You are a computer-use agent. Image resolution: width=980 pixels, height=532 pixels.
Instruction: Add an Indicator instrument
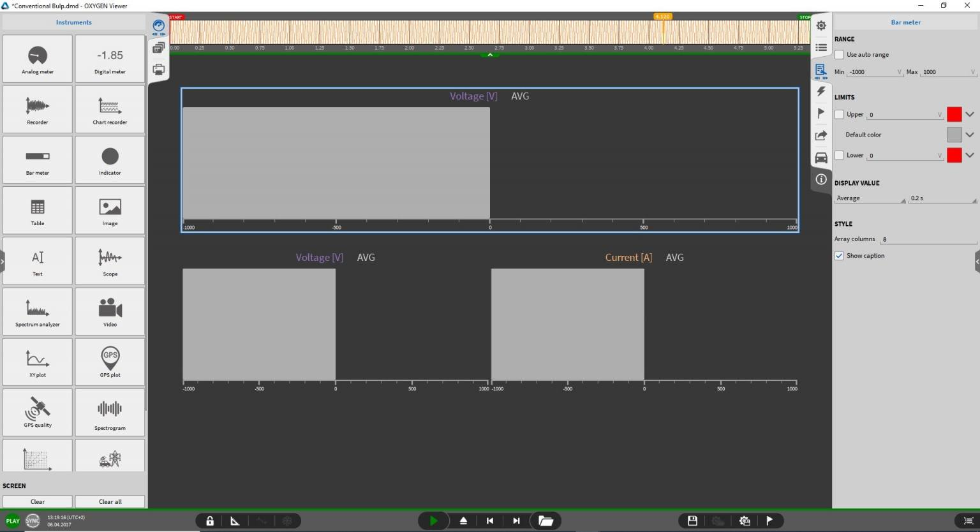click(110, 159)
